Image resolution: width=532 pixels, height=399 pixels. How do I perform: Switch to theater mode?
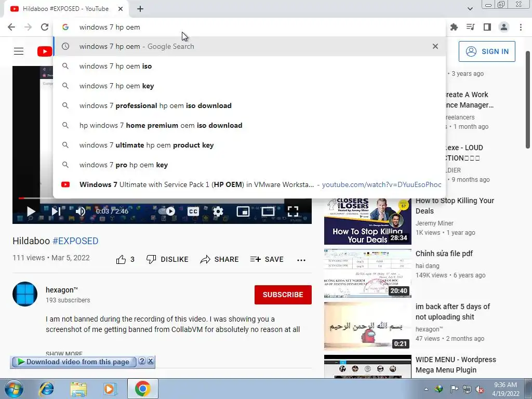pyautogui.click(x=268, y=211)
